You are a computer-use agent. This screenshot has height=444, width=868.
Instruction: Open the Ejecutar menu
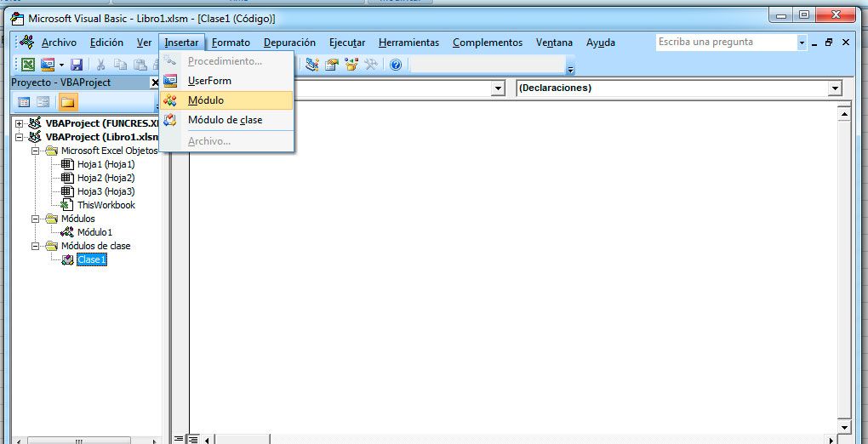347,43
